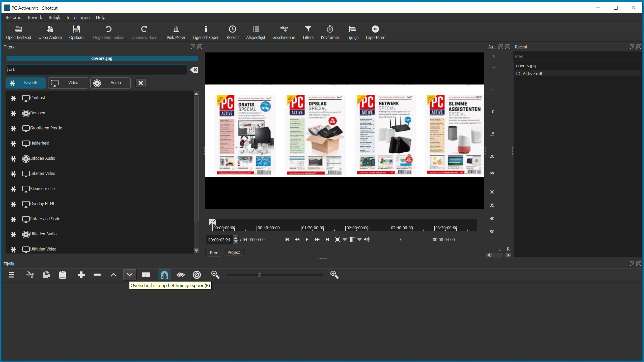Screen dimensions: 644x362
Task: Click Exporteren export icon
Action: point(375,33)
